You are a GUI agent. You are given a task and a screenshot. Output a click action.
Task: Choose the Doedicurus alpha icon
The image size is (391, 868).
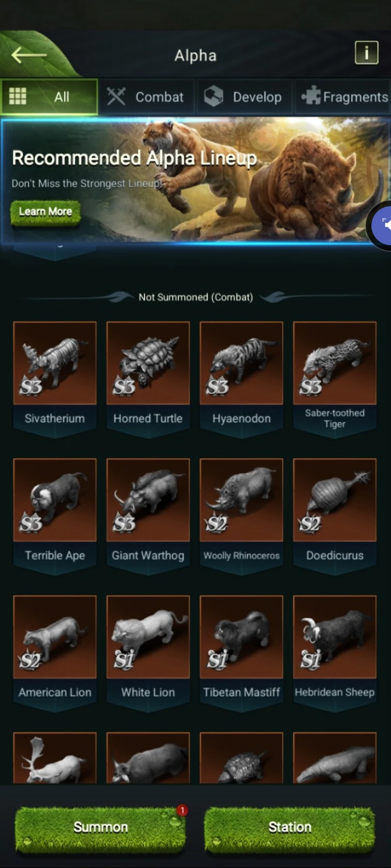[x=335, y=500]
